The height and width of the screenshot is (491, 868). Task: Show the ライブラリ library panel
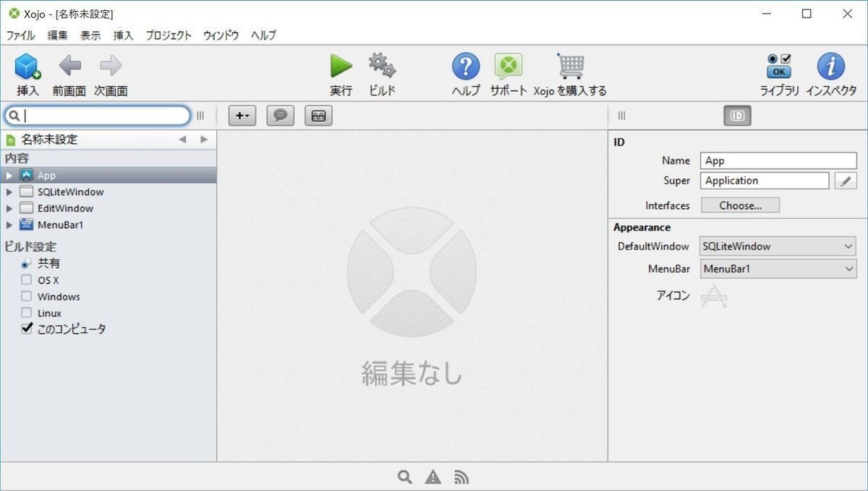tap(779, 66)
